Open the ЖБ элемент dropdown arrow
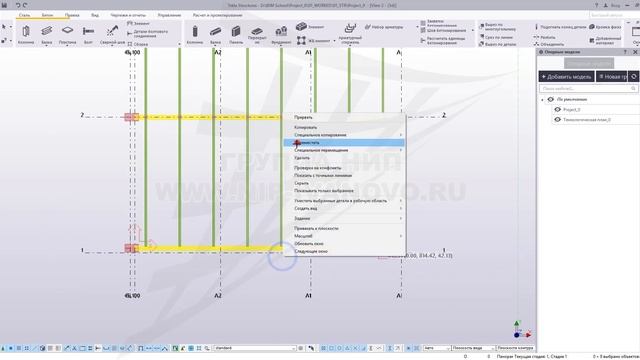640x360 pixels. [x=334, y=41]
